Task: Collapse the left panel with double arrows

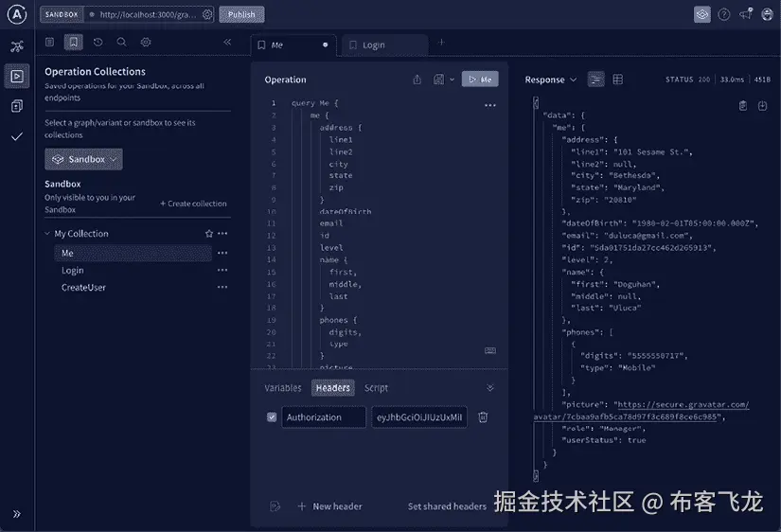Action: point(227,42)
